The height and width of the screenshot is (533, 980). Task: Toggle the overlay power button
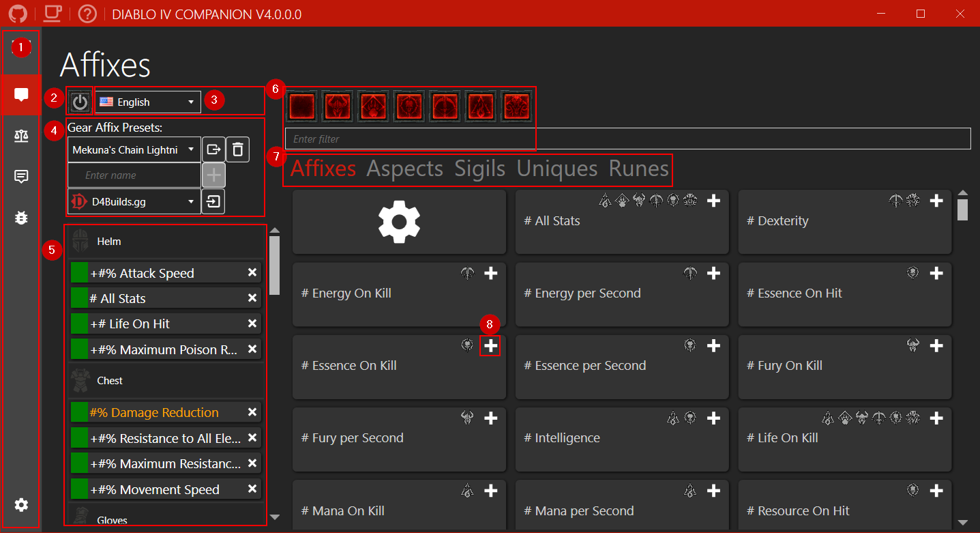(80, 102)
